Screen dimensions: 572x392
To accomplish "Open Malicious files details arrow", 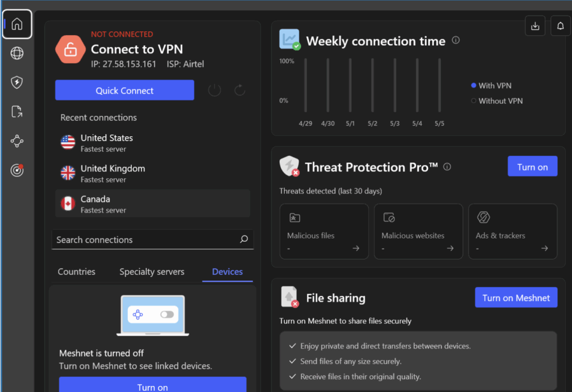I will pos(356,248).
